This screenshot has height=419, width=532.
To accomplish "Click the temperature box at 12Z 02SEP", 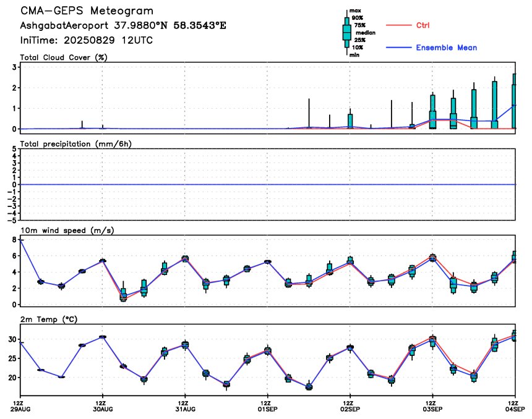I will pos(350,347).
